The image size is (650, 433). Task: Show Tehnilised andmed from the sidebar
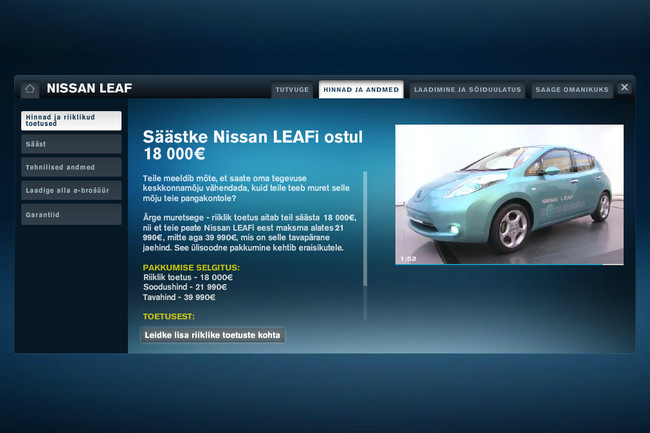(x=71, y=167)
